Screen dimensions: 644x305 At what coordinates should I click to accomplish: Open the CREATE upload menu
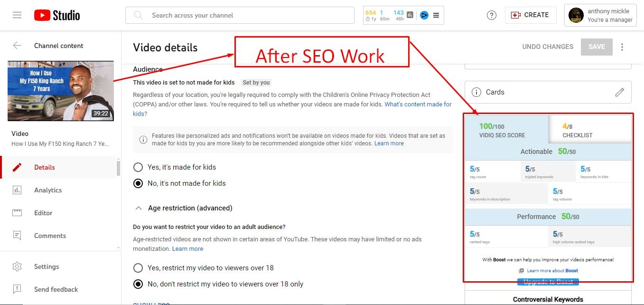coord(530,15)
